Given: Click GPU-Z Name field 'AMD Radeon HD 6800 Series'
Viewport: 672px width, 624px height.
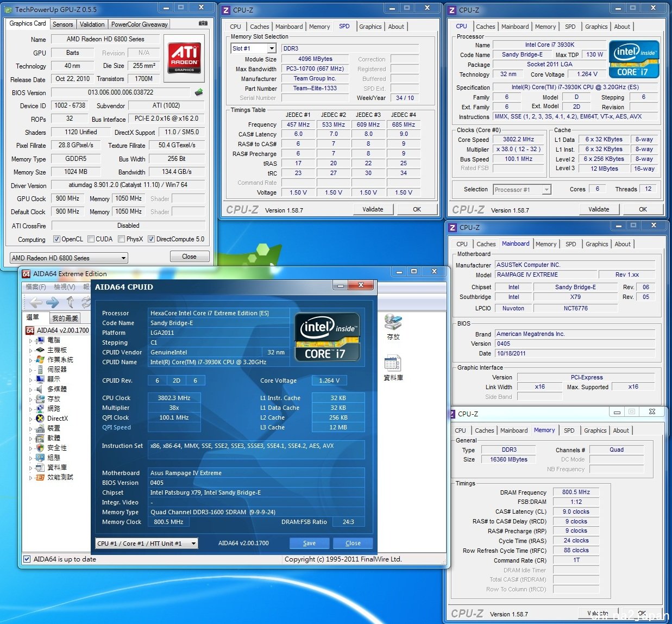Looking at the screenshot, I should pos(105,39).
